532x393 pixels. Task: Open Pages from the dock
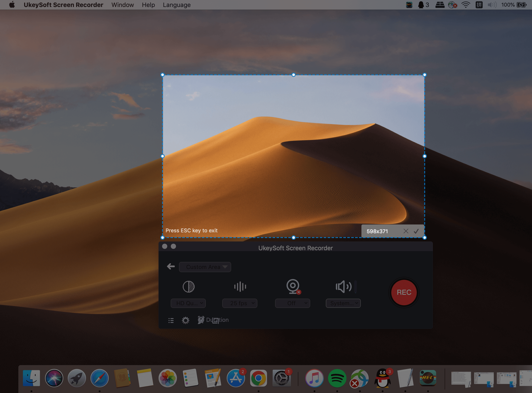(x=213, y=378)
